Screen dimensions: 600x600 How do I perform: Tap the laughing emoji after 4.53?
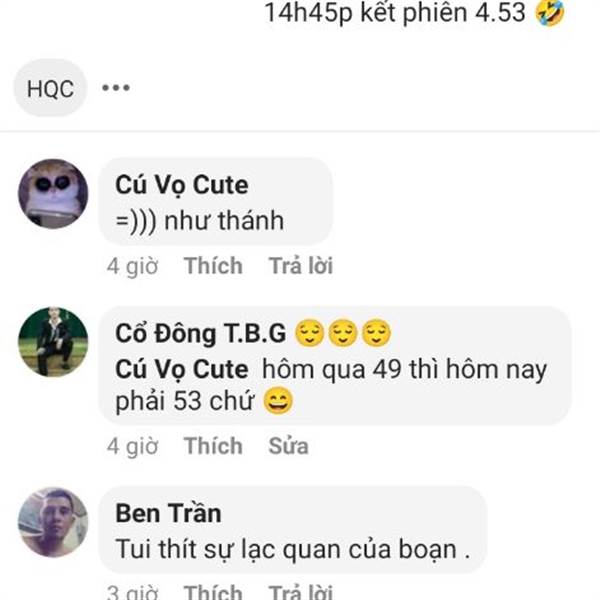coord(550,13)
